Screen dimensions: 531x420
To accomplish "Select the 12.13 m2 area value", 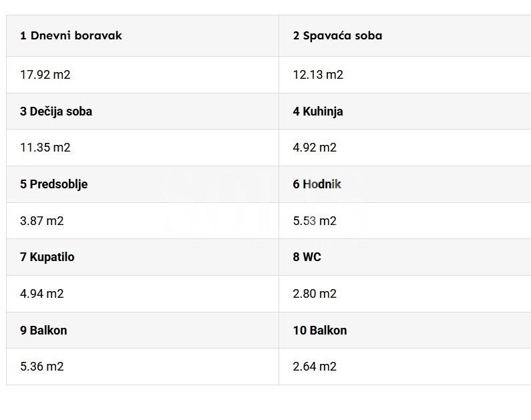I will click(x=318, y=75).
